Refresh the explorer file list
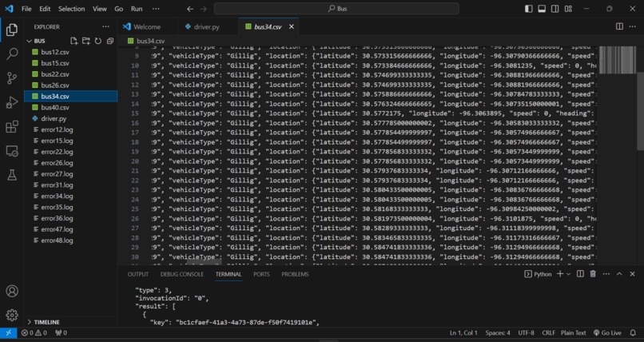Screen dimensions: 644x342 97,41
